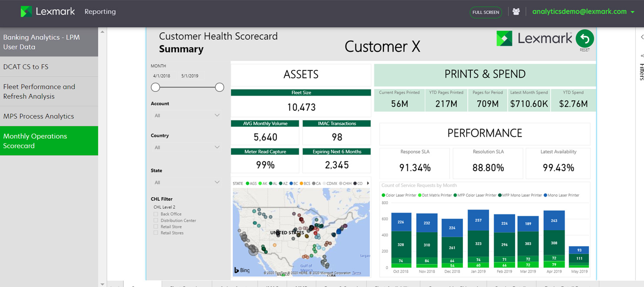Open Banking Analytics - LPM User Data report
Screen dimensions: 644x287
tap(49, 42)
